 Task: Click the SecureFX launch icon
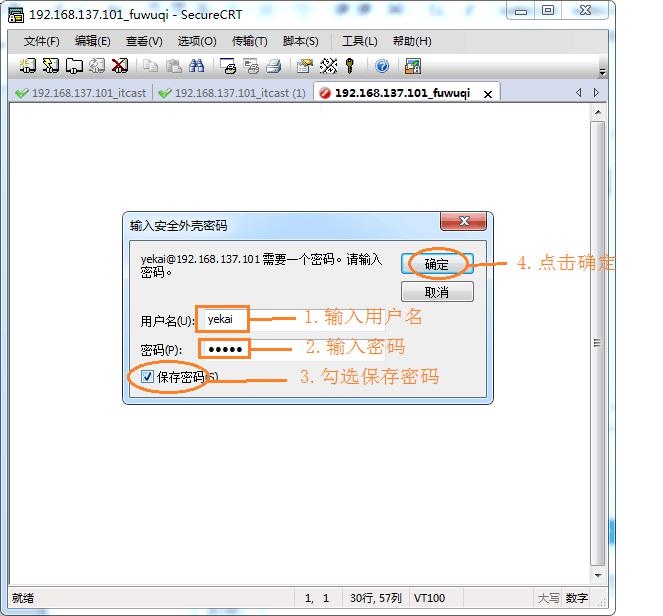(x=413, y=66)
